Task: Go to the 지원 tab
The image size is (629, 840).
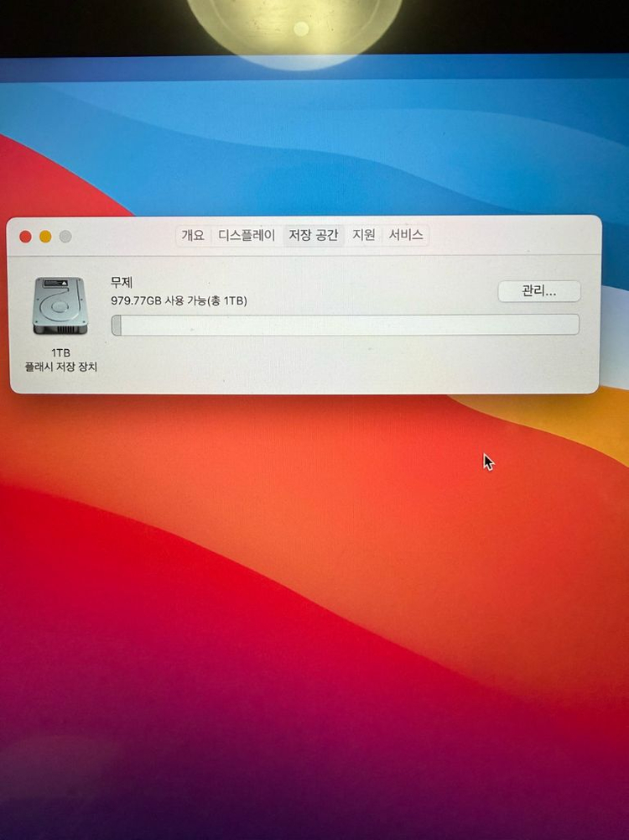Action: (x=363, y=235)
